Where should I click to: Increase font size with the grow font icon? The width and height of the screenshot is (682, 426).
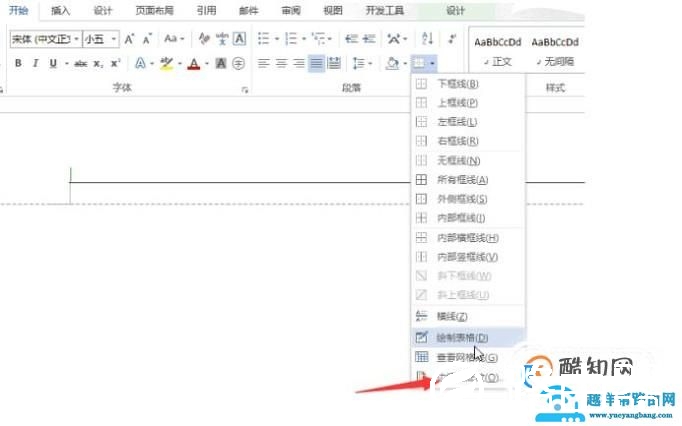point(129,39)
